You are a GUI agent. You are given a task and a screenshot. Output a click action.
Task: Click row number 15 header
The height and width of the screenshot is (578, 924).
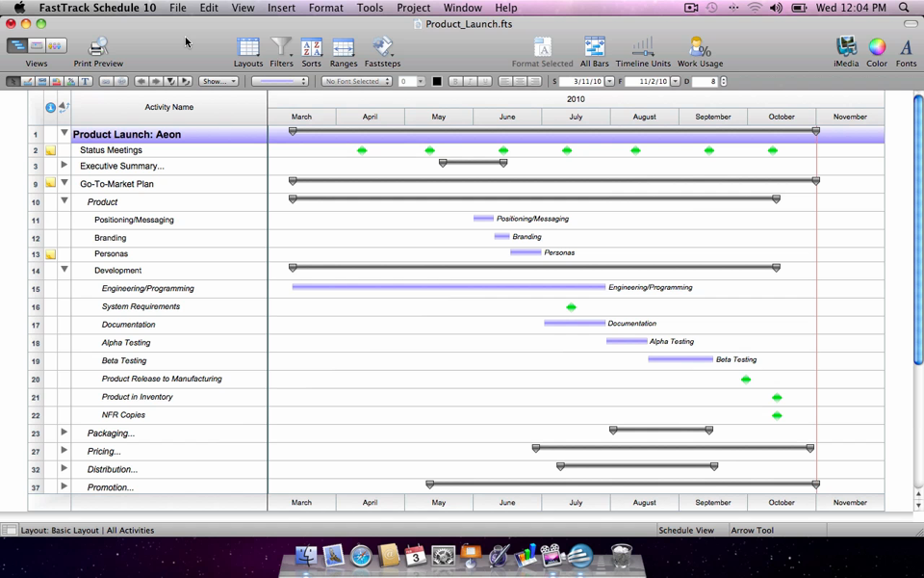tap(36, 289)
